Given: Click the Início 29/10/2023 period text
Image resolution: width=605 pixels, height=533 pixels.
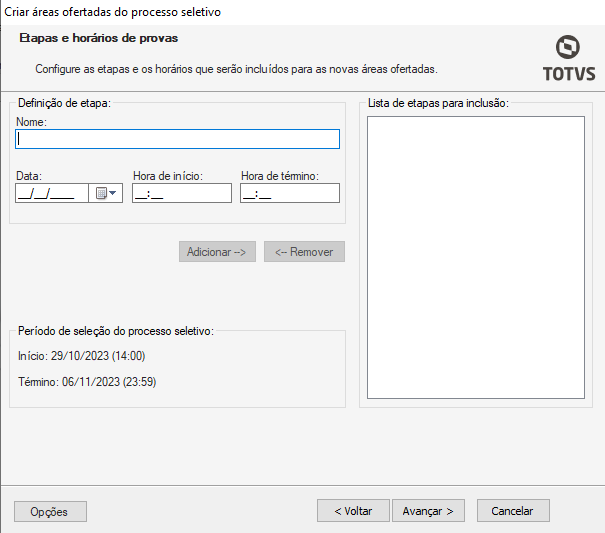Looking at the screenshot, I should (82, 356).
